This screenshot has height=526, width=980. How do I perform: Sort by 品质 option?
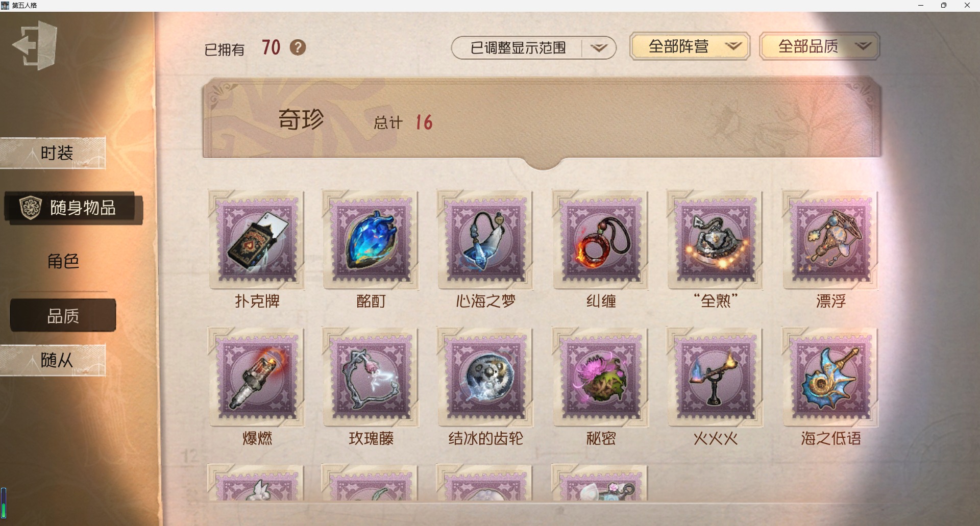(x=63, y=316)
